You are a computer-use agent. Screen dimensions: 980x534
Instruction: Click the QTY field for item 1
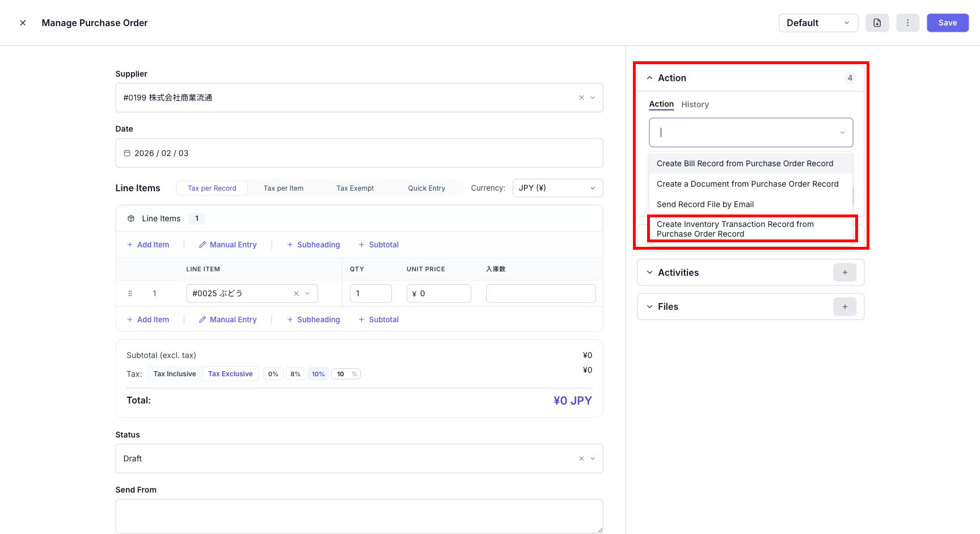(370, 293)
